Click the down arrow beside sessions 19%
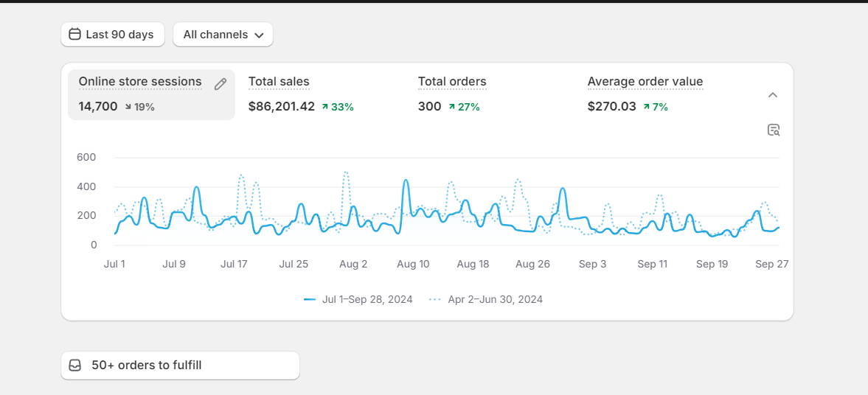This screenshot has width=868, height=395. 128,107
